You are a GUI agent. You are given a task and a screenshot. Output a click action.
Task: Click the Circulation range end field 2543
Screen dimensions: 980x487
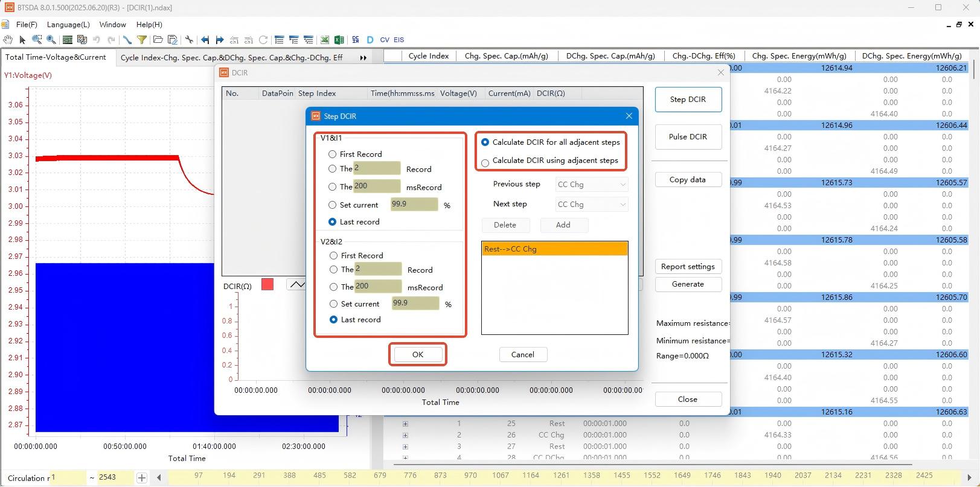[x=114, y=477]
